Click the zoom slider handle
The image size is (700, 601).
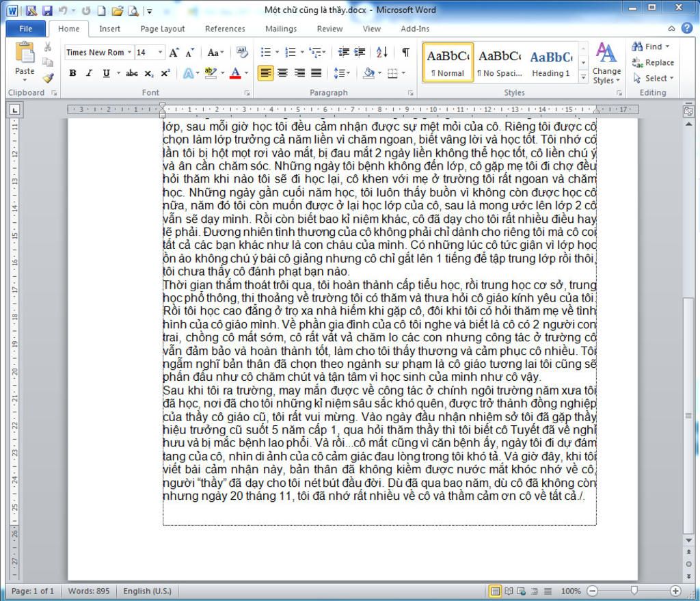[634, 591]
